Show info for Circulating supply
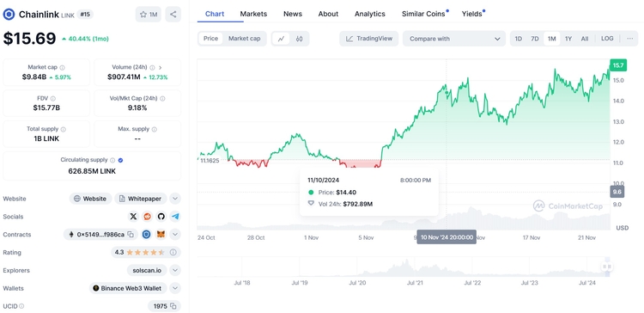644x313 pixels. pyautogui.click(x=112, y=160)
